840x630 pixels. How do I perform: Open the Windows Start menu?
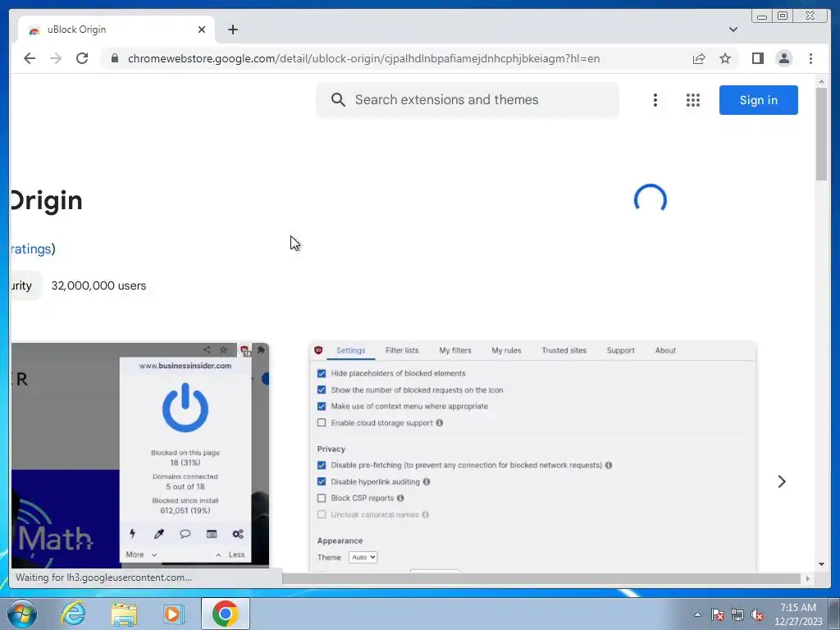click(21, 614)
